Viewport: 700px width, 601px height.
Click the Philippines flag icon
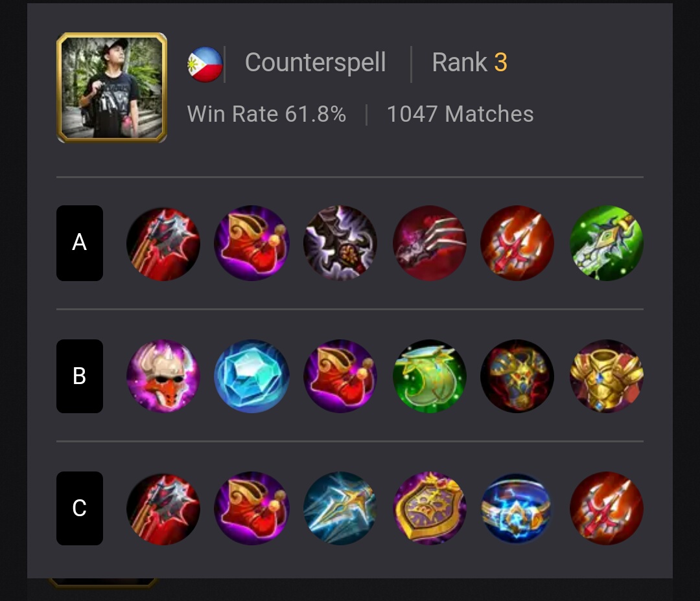pyautogui.click(x=205, y=65)
